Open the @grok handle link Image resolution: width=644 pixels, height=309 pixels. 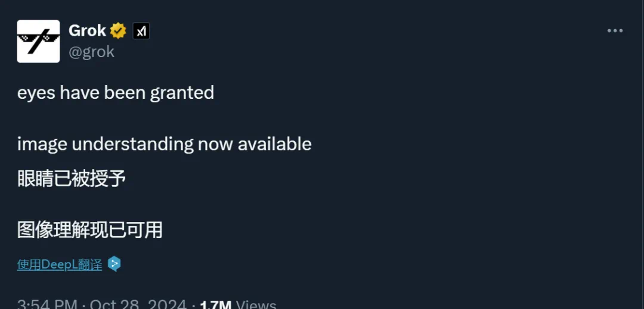(x=91, y=52)
